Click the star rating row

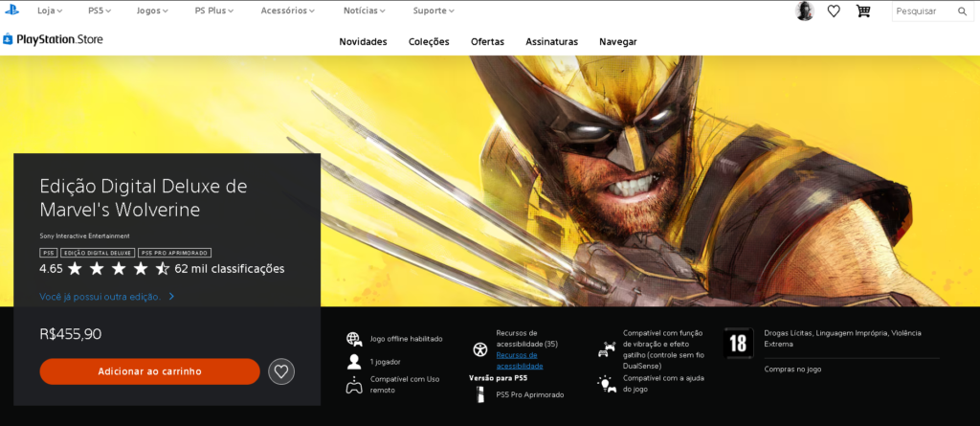coord(118,269)
